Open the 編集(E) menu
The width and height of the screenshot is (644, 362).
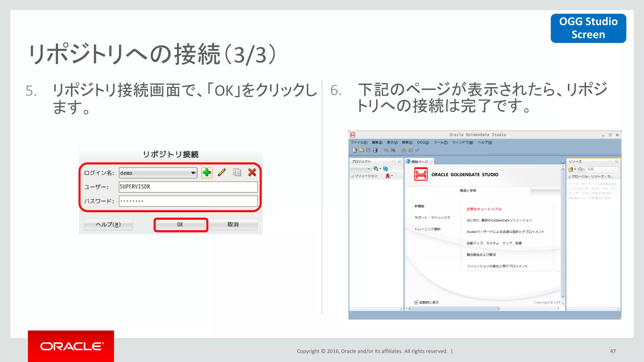(377, 142)
